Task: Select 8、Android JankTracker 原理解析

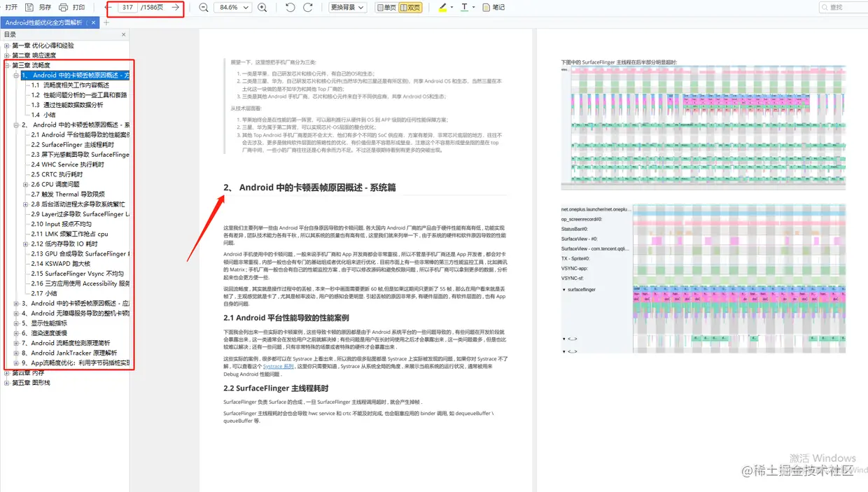Action: pyautogui.click(x=69, y=353)
